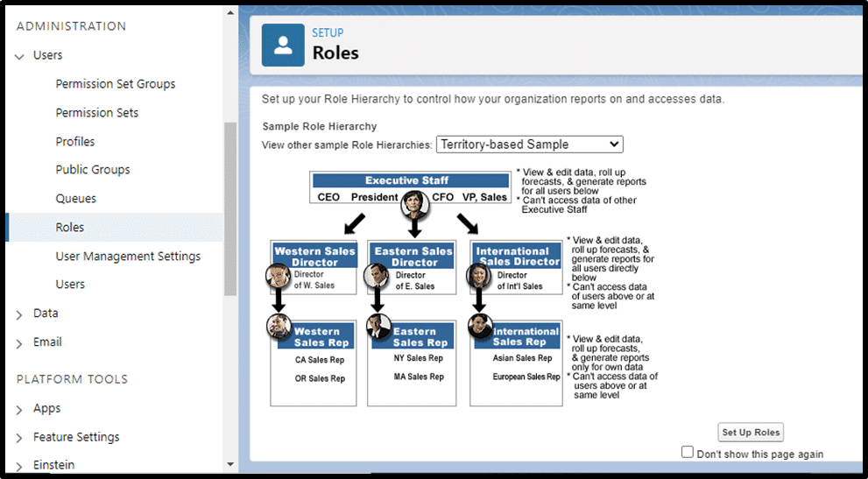Click the Executive Staff avatar portrait
Image resolution: width=868 pixels, height=479 pixels.
tap(414, 206)
